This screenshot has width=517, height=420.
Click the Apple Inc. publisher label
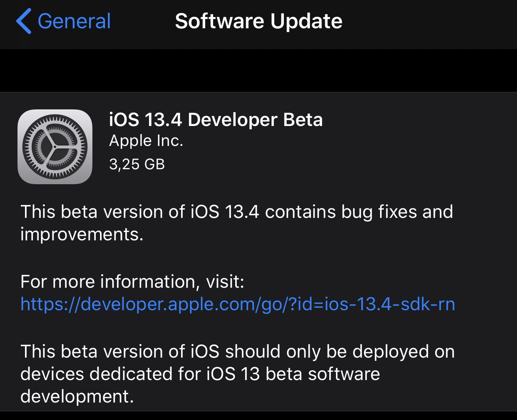click(x=146, y=141)
